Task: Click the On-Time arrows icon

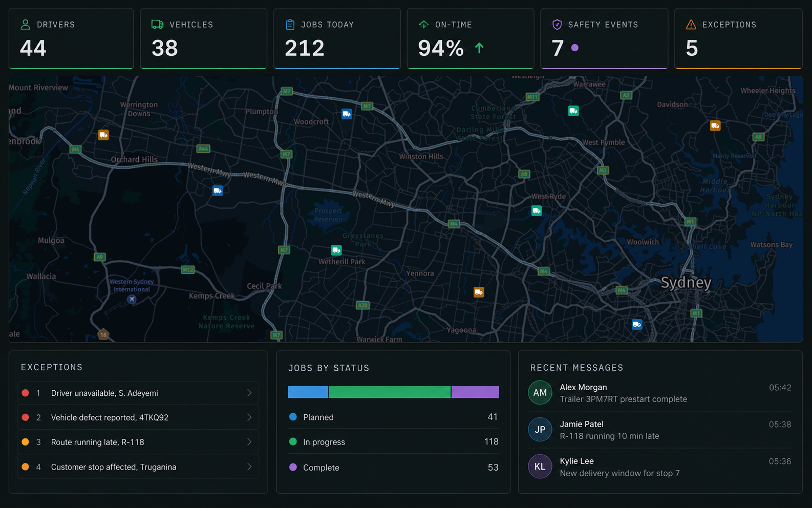Action: 423,24
